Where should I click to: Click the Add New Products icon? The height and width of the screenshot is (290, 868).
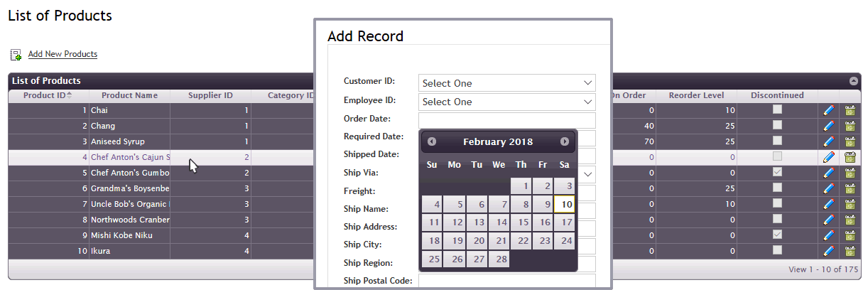[x=16, y=55]
